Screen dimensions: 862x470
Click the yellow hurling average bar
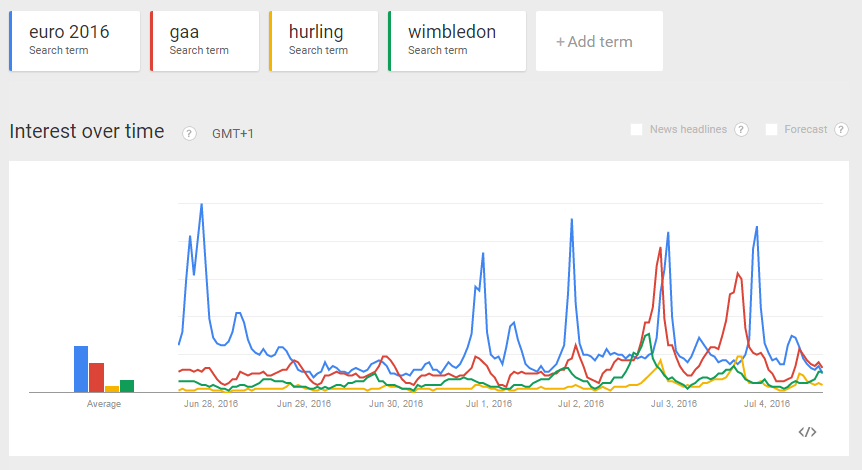(x=112, y=388)
